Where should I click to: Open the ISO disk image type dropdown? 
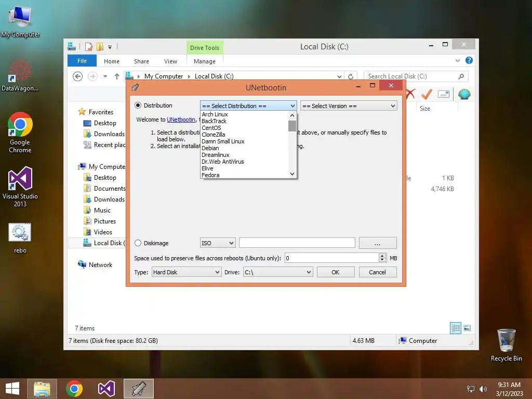[x=218, y=243]
